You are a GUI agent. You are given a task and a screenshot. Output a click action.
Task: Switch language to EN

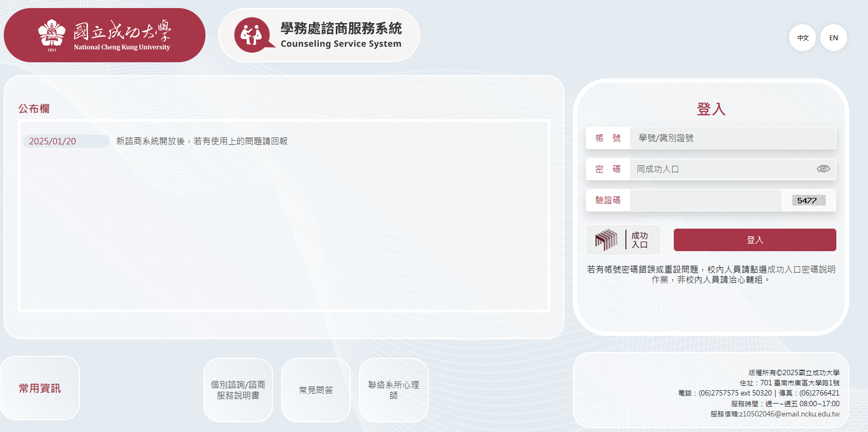tap(833, 38)
